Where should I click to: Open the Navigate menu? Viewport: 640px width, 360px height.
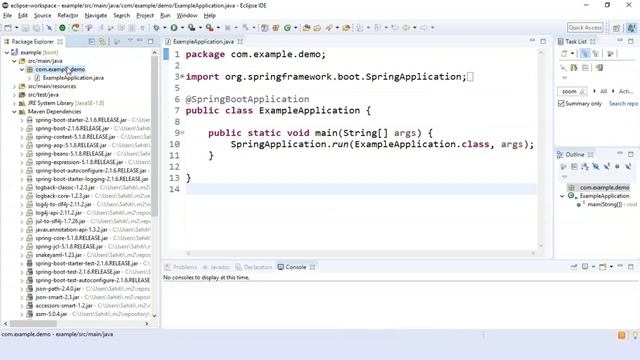pos(96,16)
